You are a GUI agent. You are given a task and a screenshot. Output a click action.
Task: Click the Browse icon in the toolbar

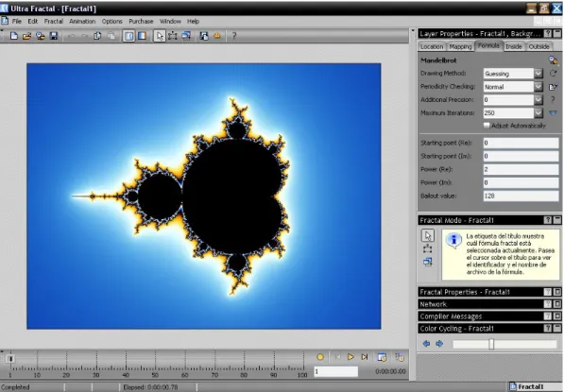tap(41, 36)
